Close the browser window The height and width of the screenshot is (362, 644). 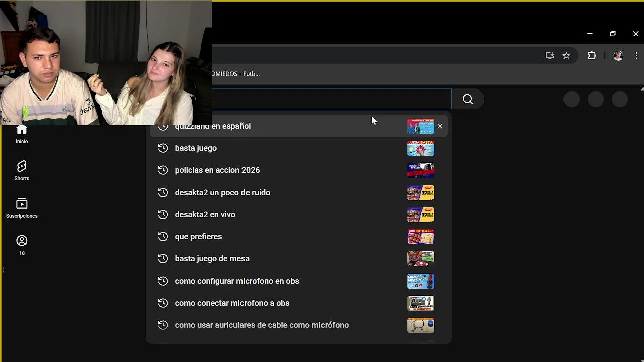coord(635,34)
